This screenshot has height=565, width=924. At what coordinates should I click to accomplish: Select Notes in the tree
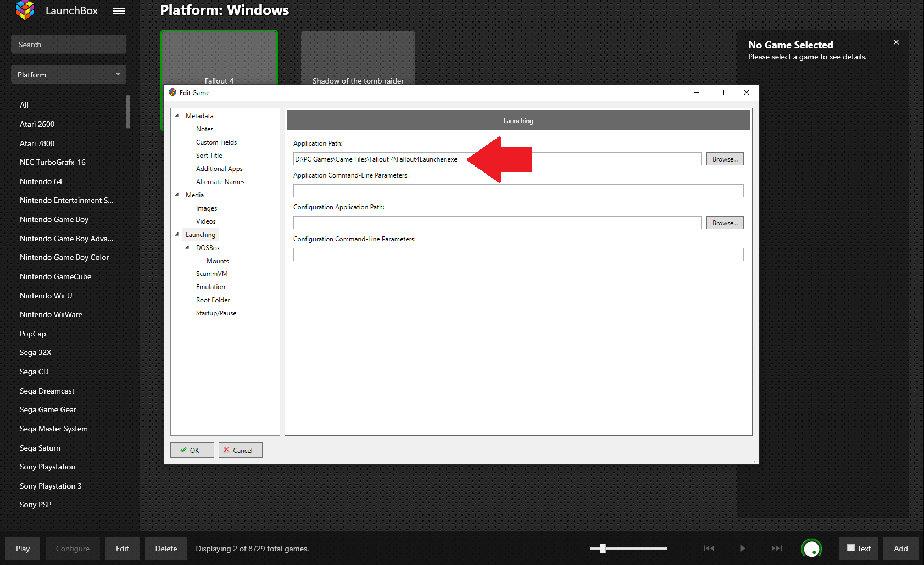[204, 129]
